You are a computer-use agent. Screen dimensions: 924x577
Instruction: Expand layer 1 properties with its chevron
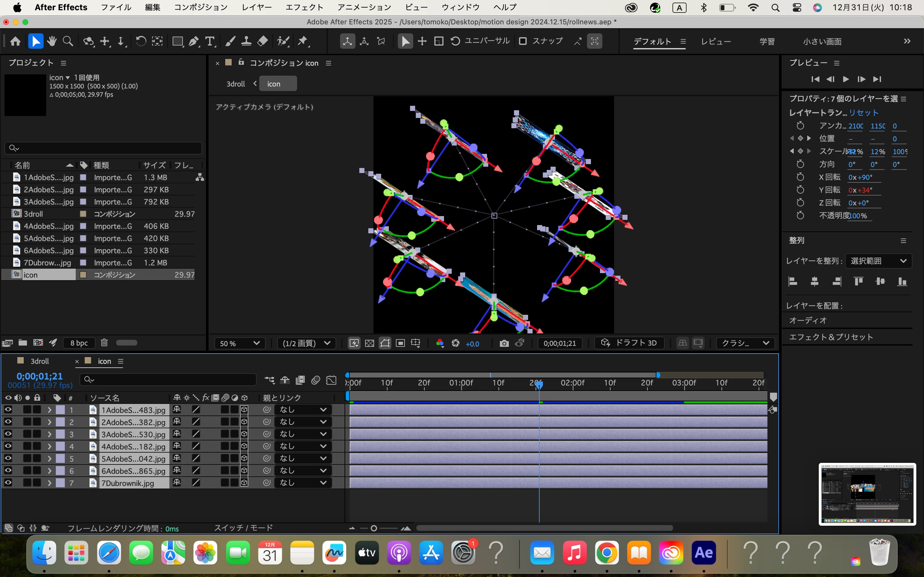pos(49,410)
